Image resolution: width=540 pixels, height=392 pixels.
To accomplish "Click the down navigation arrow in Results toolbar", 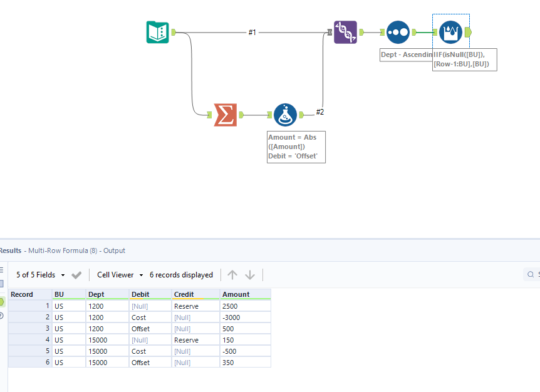I will 250,274.
